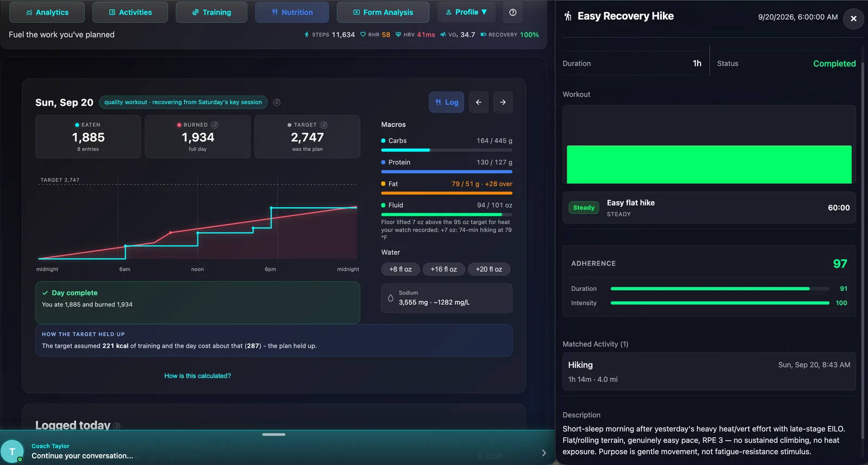
Task: Open the Sodium 3,555 mg card
Action: click(x=446, y=298)
